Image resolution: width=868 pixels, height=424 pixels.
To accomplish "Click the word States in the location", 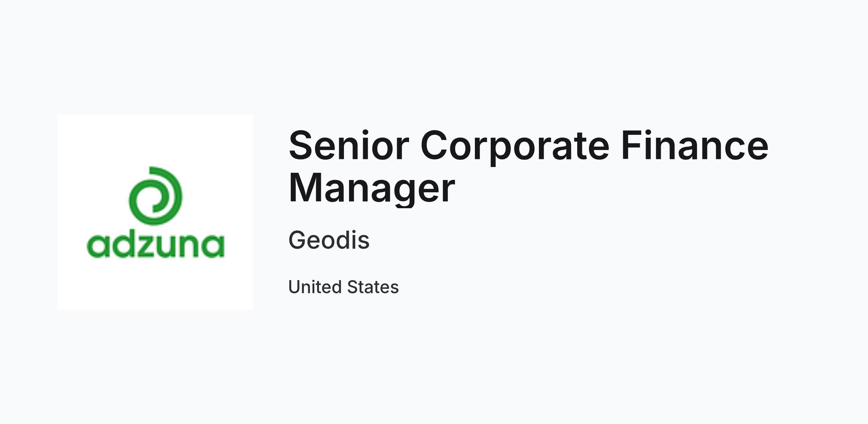I will coord(373,287).
